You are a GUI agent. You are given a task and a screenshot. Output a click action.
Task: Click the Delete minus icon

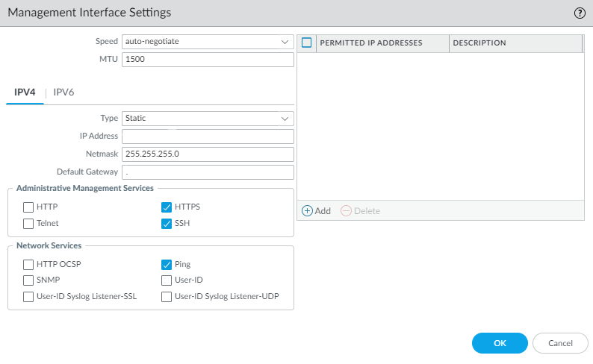346,211
